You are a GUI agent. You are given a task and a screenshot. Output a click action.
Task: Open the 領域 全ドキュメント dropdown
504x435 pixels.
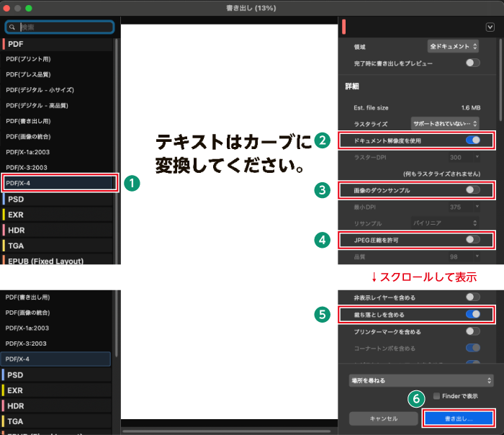tap(453, 46)
